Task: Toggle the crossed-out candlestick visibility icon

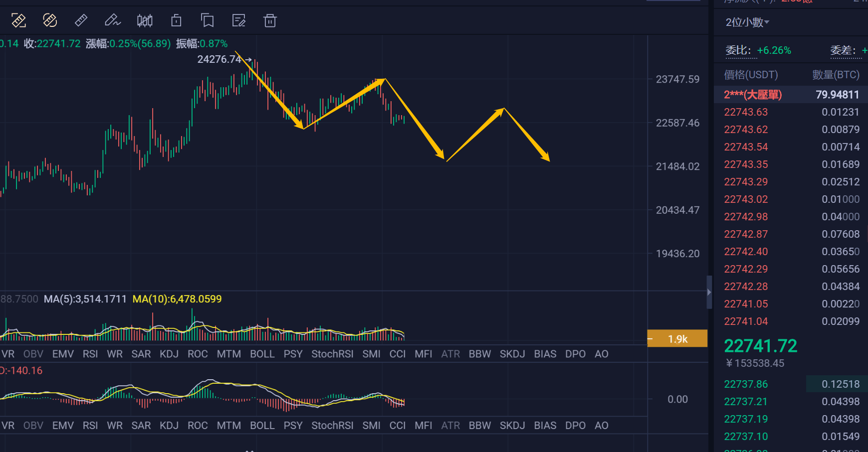Action: [x=145, y=20]
